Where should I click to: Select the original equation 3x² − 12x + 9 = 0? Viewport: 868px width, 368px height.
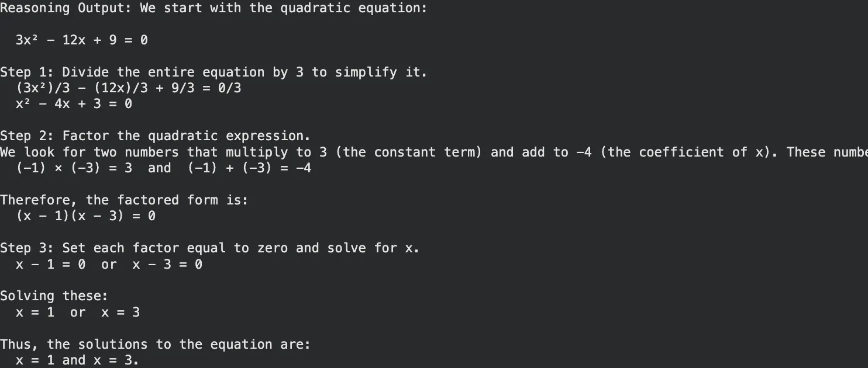point(81,40)
